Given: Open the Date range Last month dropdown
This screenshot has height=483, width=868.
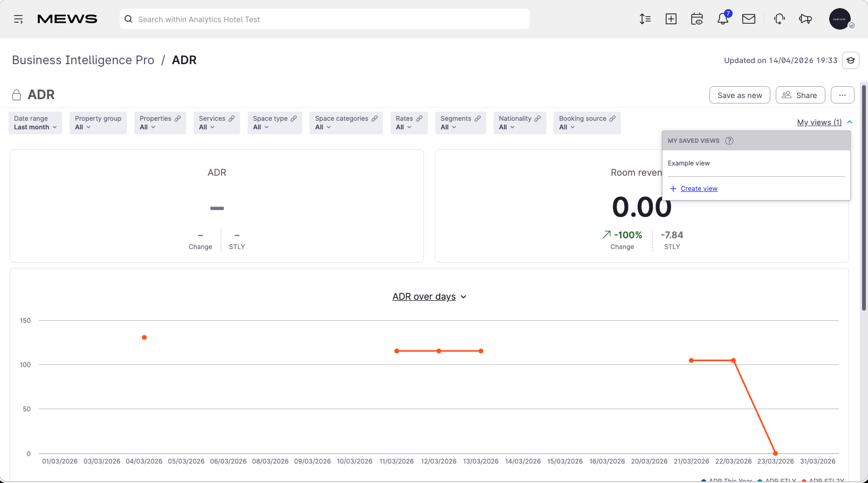Looking at the screenshot, I should 36,123.
